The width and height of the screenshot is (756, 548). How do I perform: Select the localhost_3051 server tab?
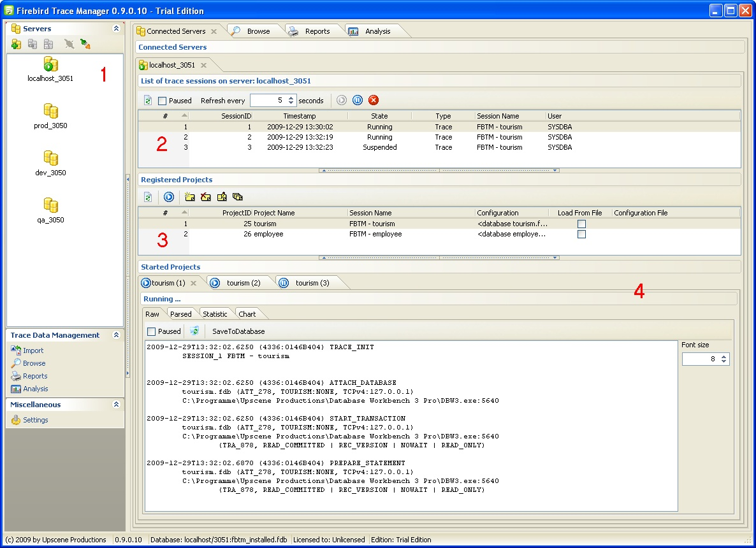point(172,65)
